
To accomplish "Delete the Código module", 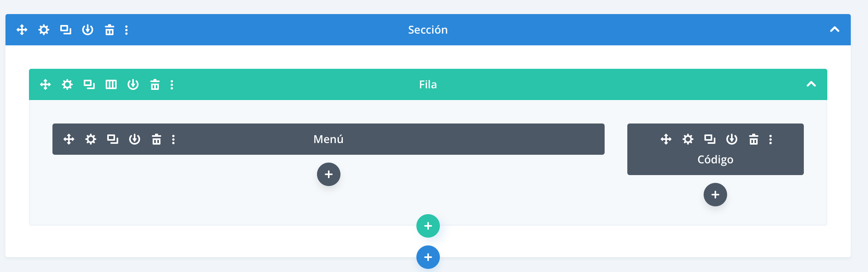I will (754, 139).
